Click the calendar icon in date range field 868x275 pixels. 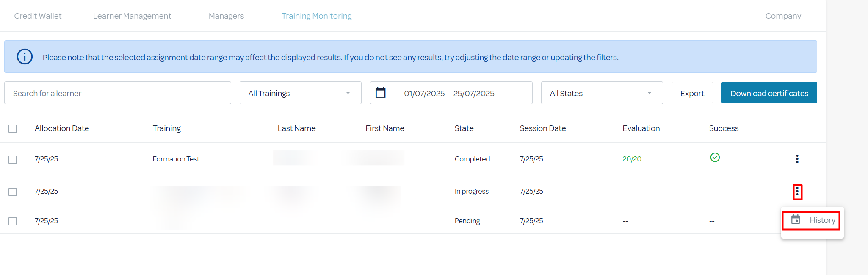[x=381, y=93]
